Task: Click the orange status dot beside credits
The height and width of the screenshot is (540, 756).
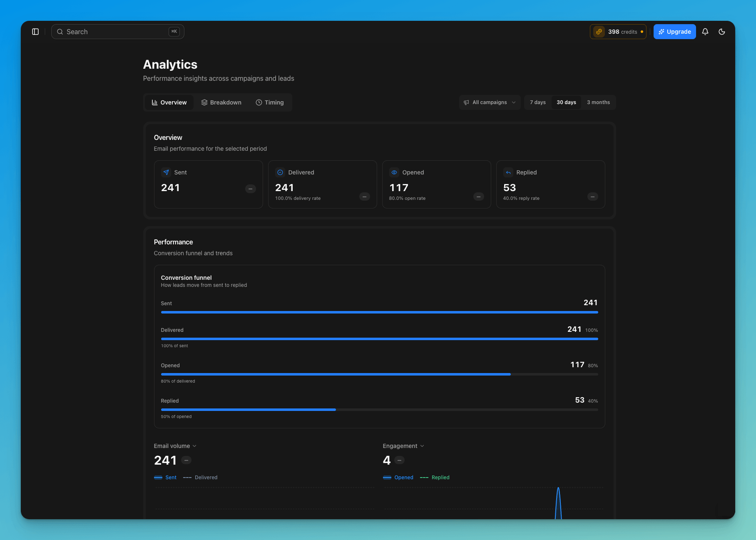Action: [642, 32]
